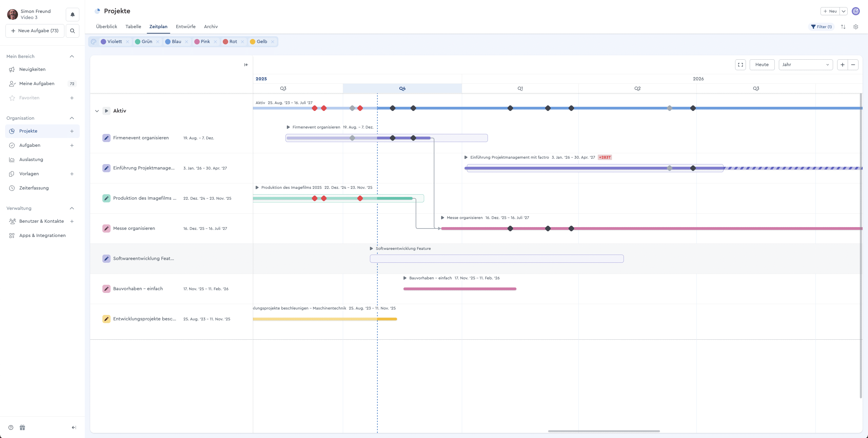Dismiss the Blau filter tag
Image resolution: width=868 pixels, height=438 pixels.
tap(186, 41)
